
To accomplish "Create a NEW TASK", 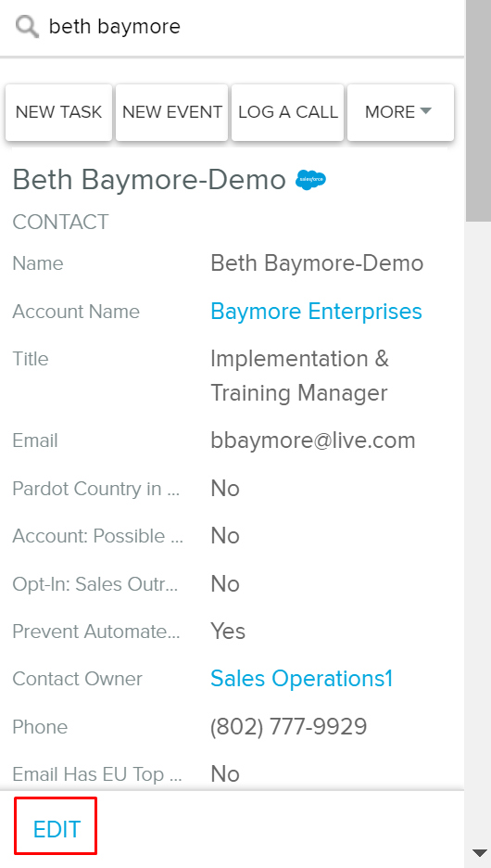I will tap(58, 112).
